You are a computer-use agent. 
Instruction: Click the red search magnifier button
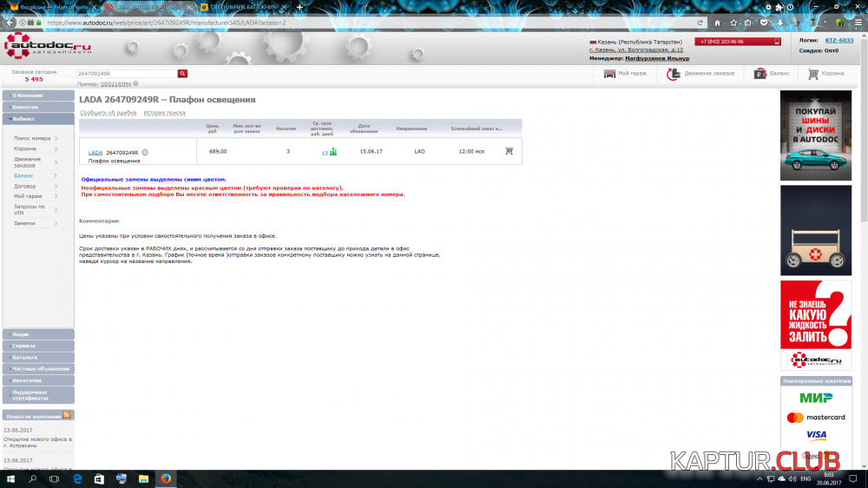click(182, 74)
